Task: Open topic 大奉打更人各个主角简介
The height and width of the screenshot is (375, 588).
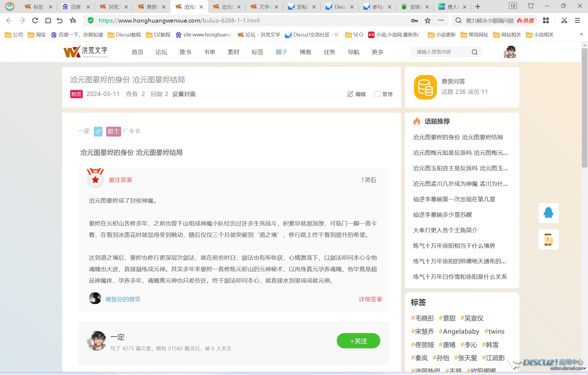Action: (x=445, y=230)
